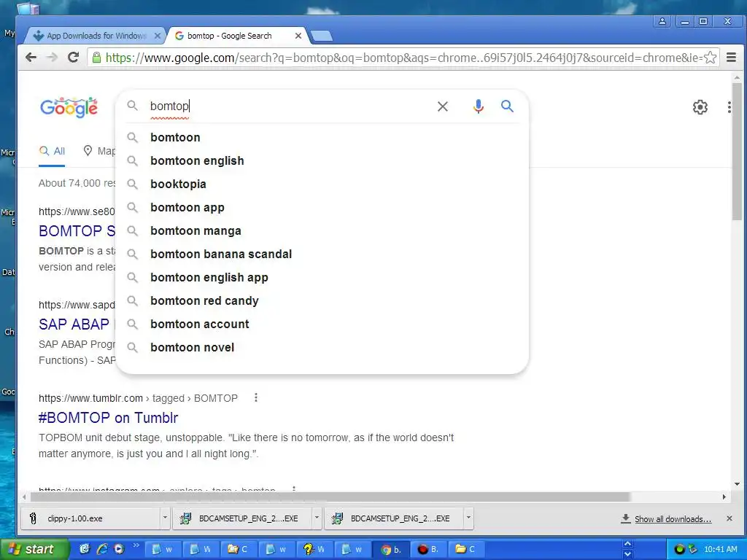This screenshot has height=560, width=747.
Task: Launch Windows Media Player from Quick Launch
Action: tap(119, 549)
